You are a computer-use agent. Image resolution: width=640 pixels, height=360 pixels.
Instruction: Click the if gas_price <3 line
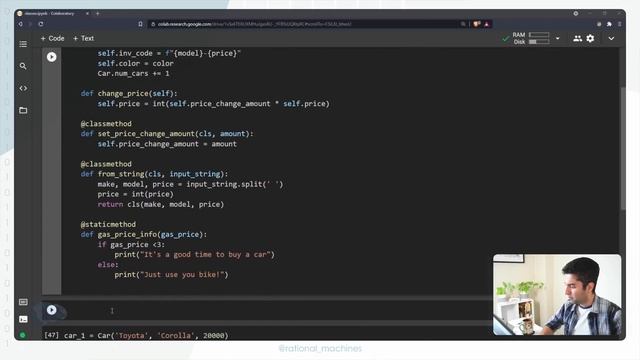[131, 244]
